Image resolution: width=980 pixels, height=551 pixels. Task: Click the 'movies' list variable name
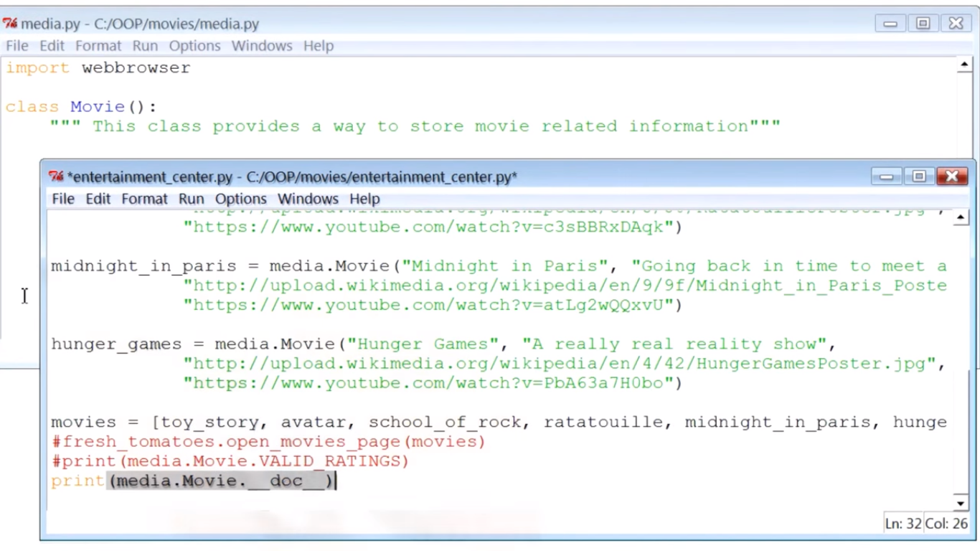coord(83,422)
